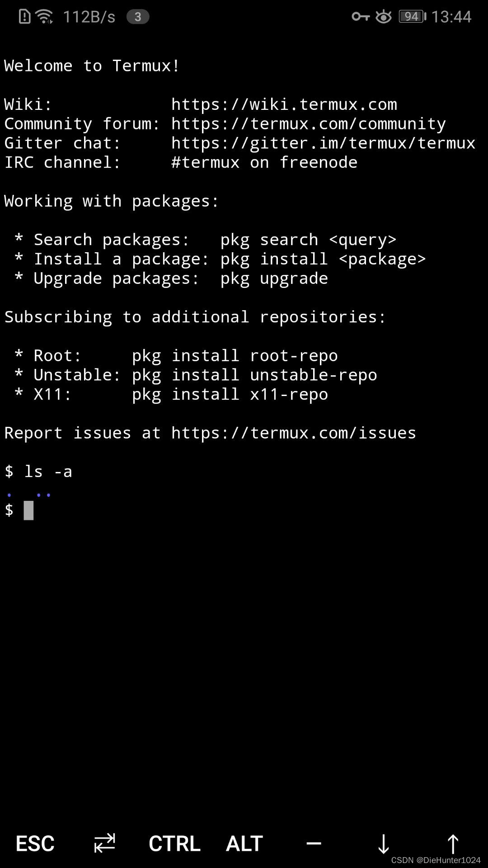Tap the battery 94 indicator
The image size is (488, 868).
point(412,17)
